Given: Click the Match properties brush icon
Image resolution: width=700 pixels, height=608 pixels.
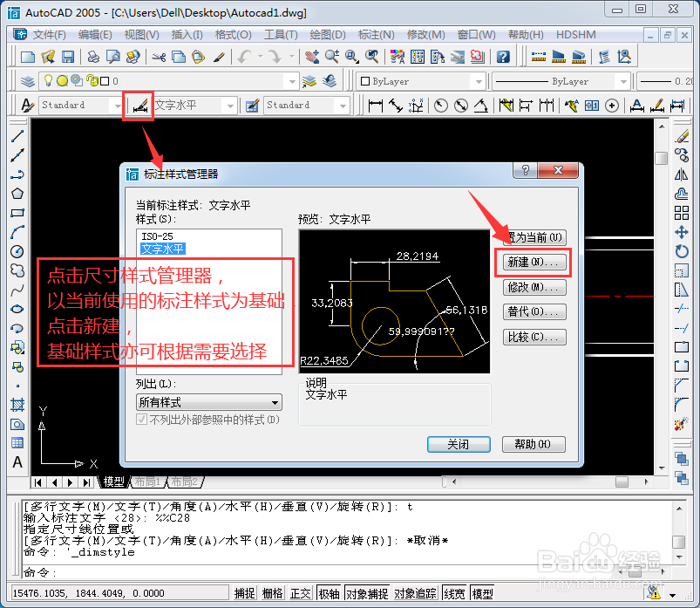Looking at the screenshot, I should coord(219,57).
